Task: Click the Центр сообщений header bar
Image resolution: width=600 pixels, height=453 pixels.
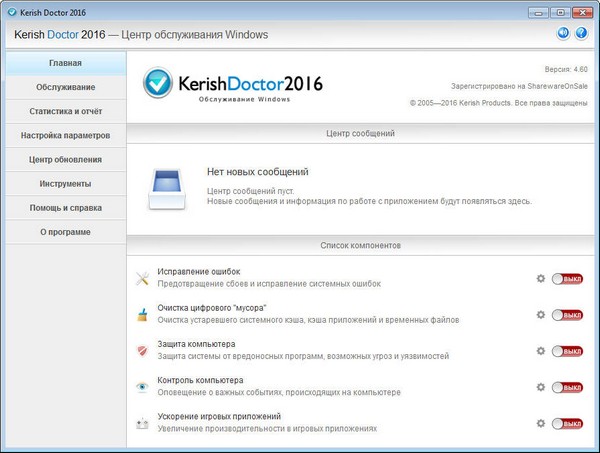Action: tap(360, 134)
